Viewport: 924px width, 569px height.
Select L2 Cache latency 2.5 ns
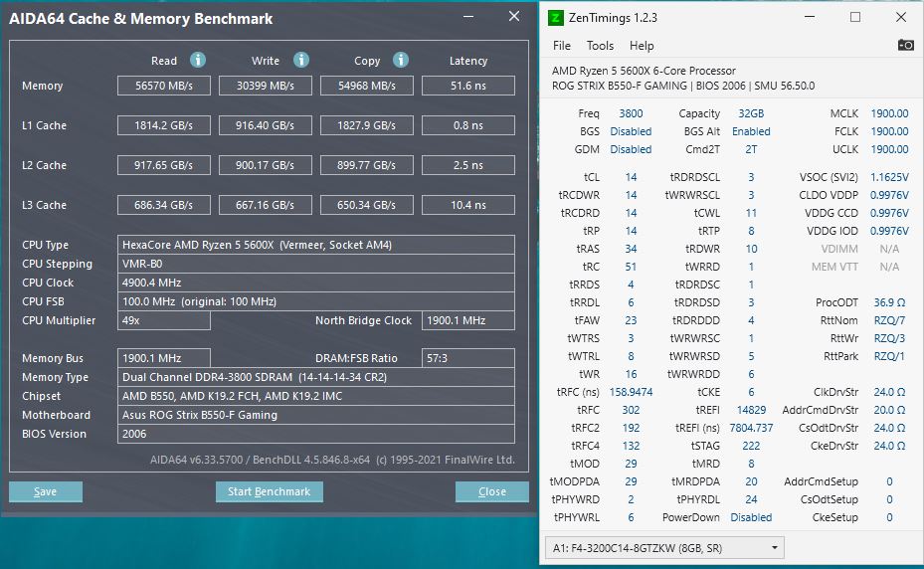click(467, 165)
